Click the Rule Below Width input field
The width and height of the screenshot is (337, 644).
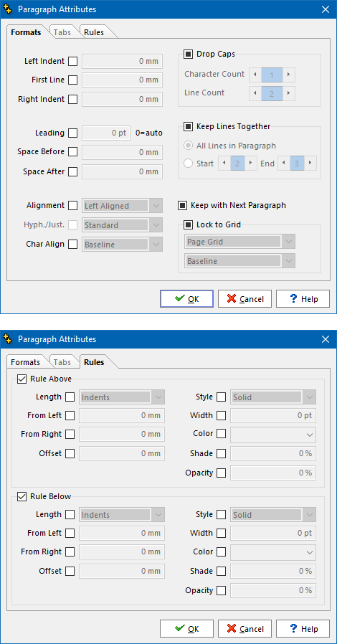[x=273, y=533]
